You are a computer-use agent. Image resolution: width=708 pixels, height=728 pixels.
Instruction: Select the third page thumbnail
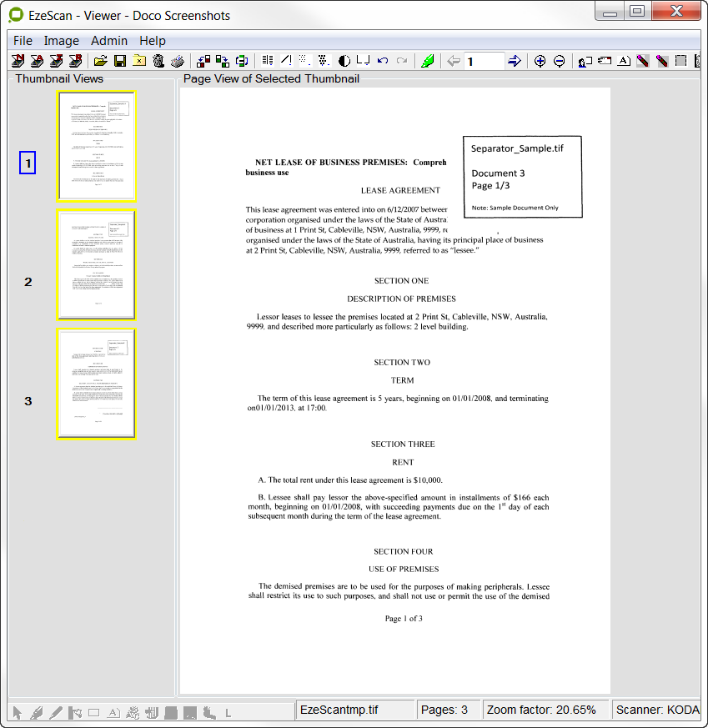[x=96, y=384]
